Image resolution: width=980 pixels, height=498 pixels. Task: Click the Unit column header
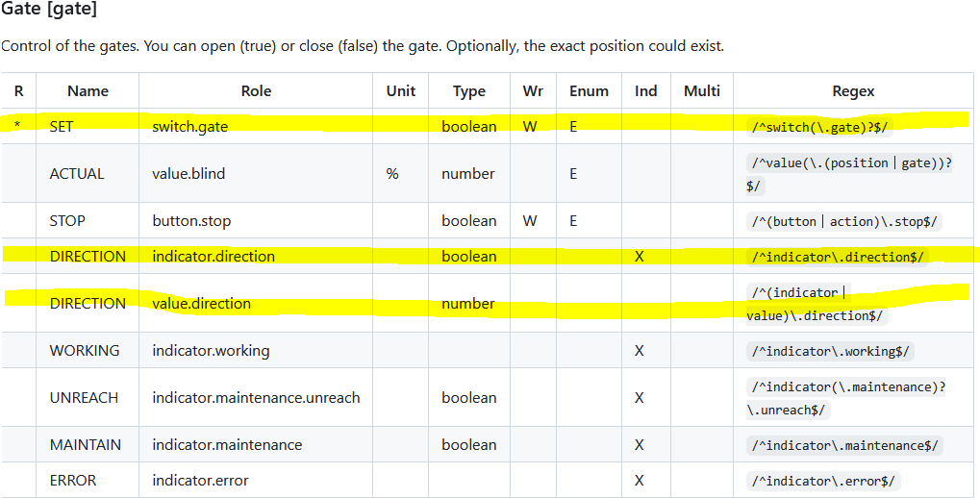(400, 91)
